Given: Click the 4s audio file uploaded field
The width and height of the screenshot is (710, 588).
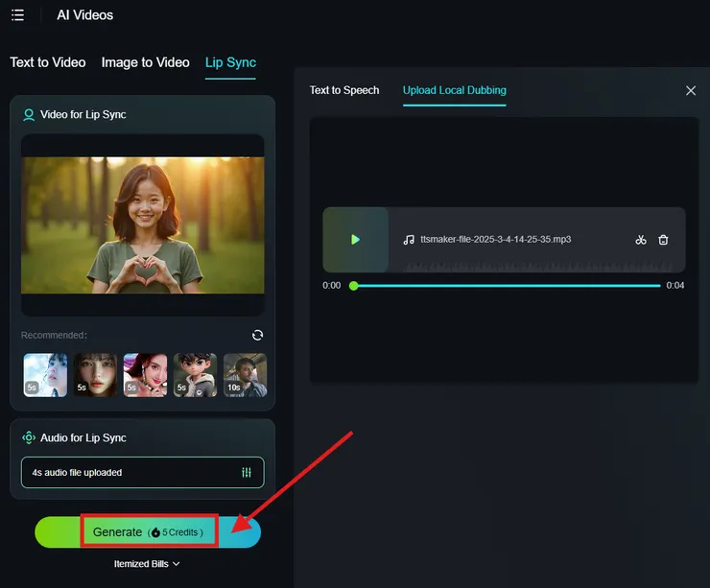Looking at the screenshot, I should 143,473.
